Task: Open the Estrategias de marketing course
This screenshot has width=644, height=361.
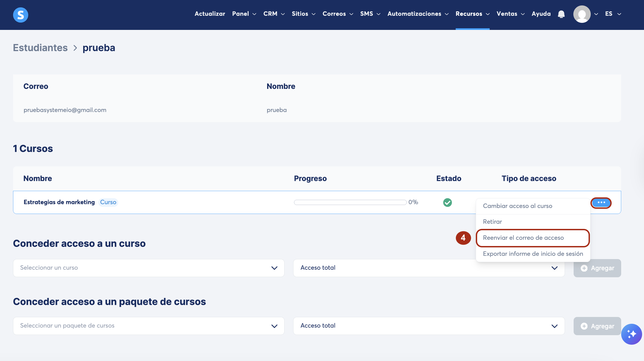Action: [59, 202]
